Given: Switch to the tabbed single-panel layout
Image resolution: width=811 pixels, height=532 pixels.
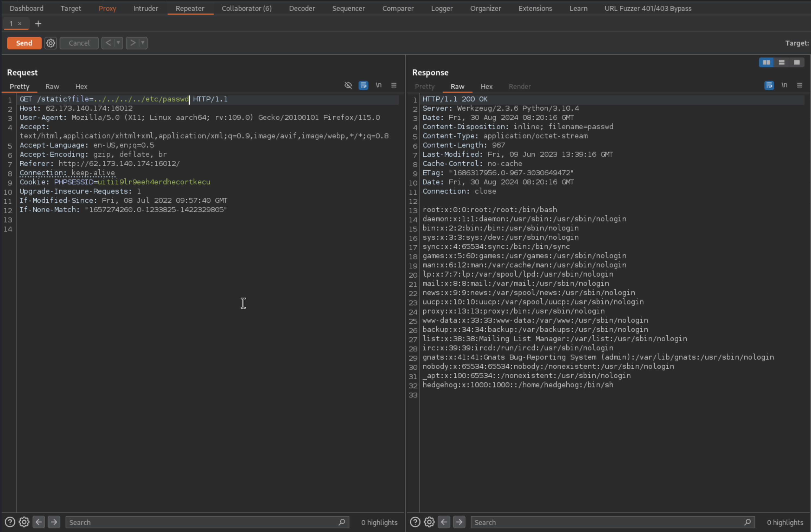Looking at the screenshot, I should click(797, 62).
